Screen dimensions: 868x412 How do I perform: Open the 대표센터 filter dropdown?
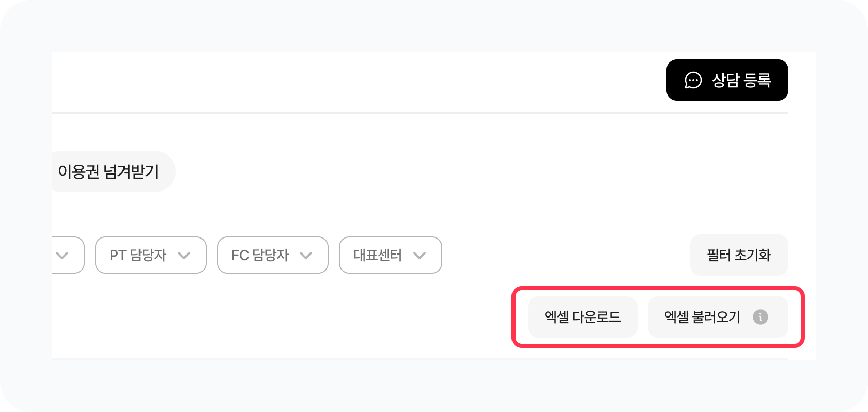pyautogui.click(x=390, y=255)
